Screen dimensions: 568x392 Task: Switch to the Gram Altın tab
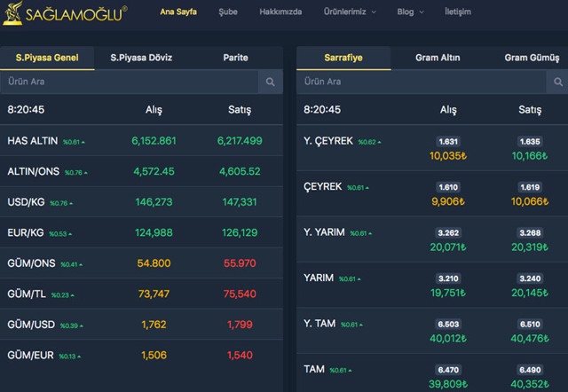[x=438, y=59]
